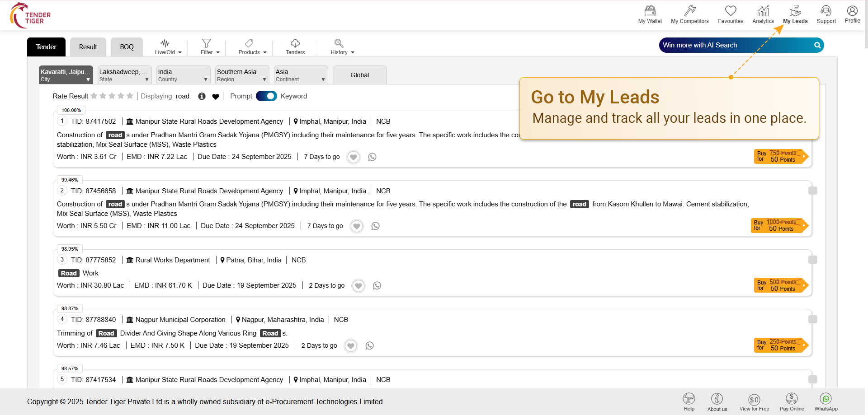Click the AI Search magnifier icon
Screen dimensions: 868x415
[817, 45]
